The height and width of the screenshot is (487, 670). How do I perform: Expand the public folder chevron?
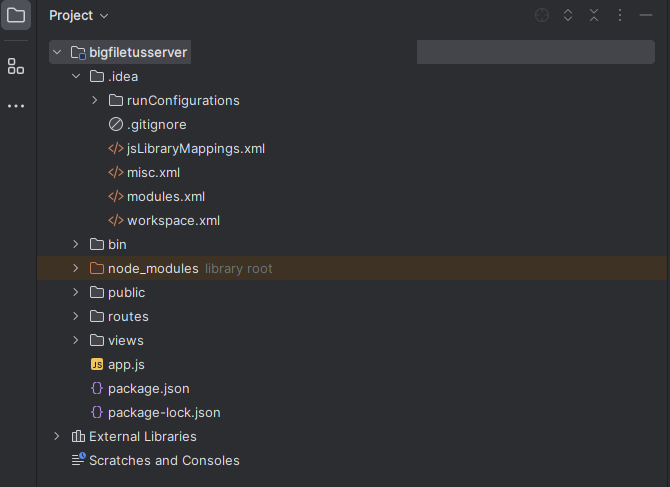pyautogui.click(x=76, y=292)
